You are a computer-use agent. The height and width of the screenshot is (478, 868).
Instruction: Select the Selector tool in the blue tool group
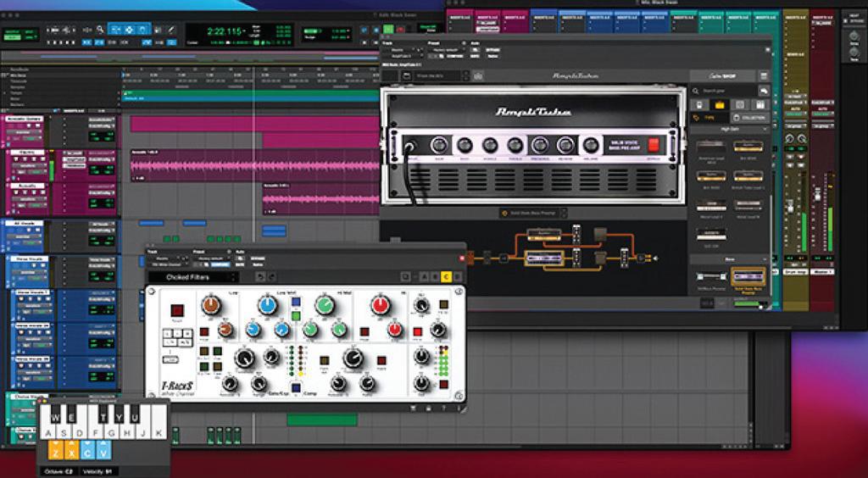click(x=129, y=30)
